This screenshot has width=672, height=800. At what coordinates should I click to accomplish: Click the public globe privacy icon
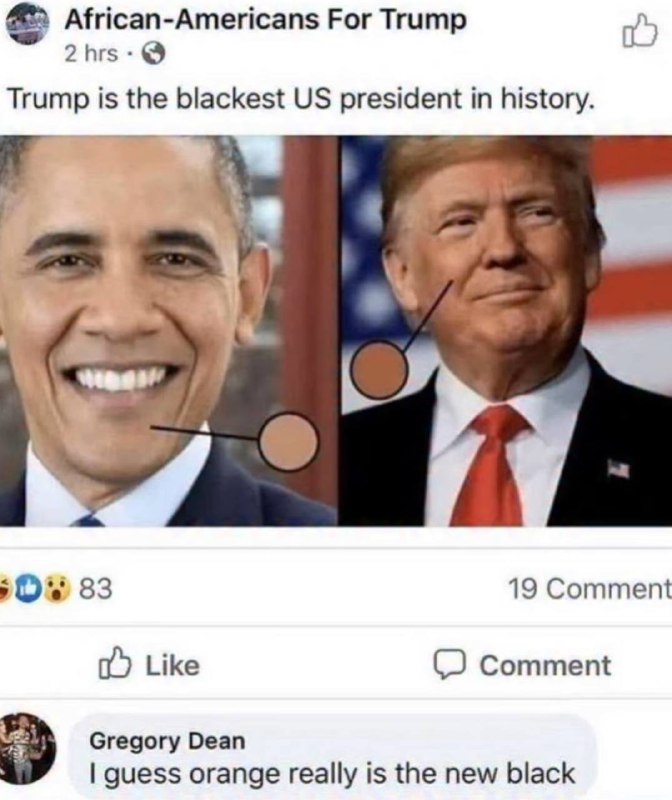[x=153, y=54]
